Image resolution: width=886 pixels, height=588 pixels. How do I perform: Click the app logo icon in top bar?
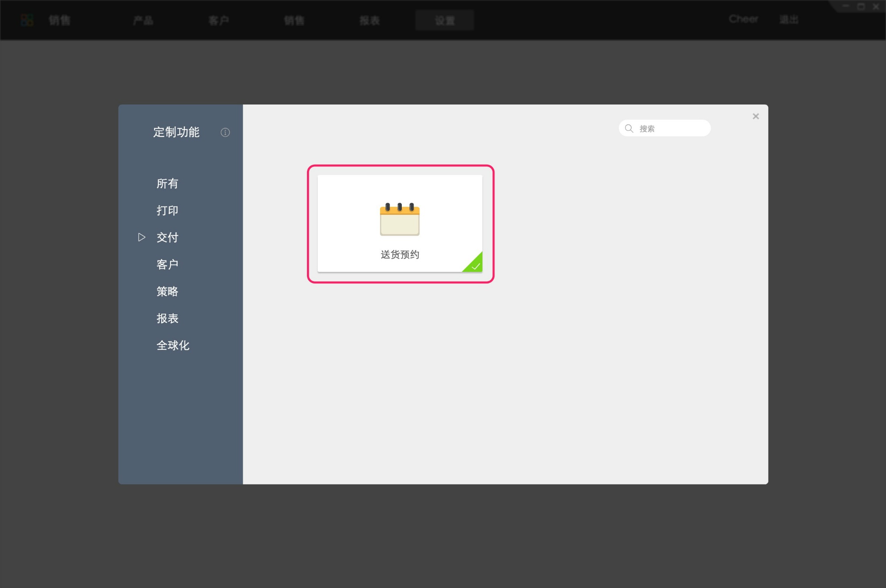(x=27, y=20)
